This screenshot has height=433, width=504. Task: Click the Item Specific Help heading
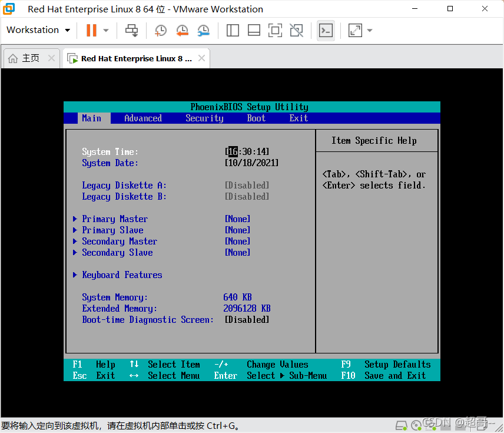374,141
